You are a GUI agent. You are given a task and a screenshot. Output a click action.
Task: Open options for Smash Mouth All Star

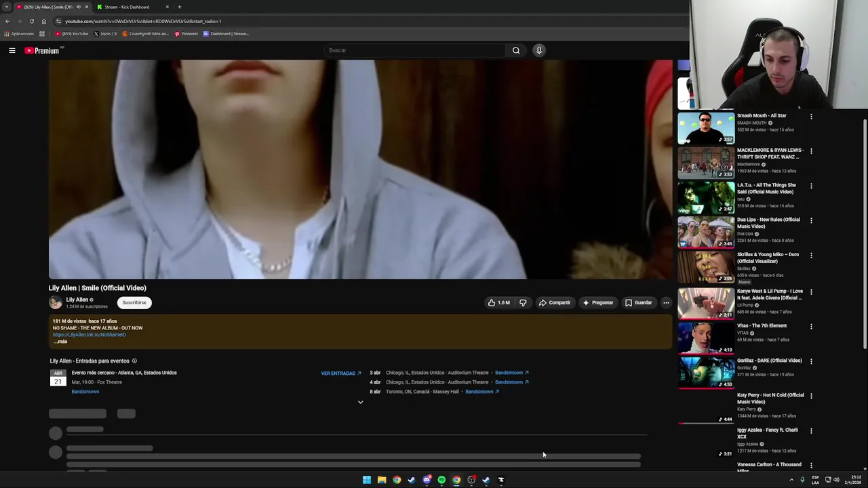click(811, 117)
